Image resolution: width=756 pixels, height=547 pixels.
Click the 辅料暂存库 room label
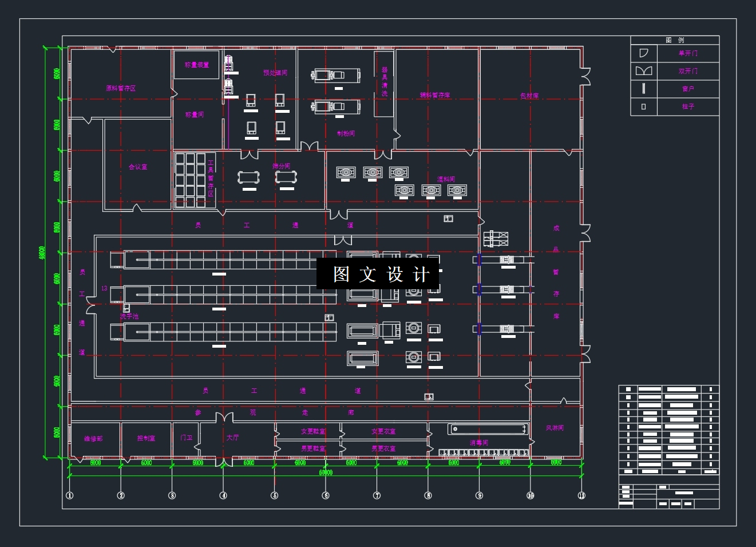tap(435, 95)
